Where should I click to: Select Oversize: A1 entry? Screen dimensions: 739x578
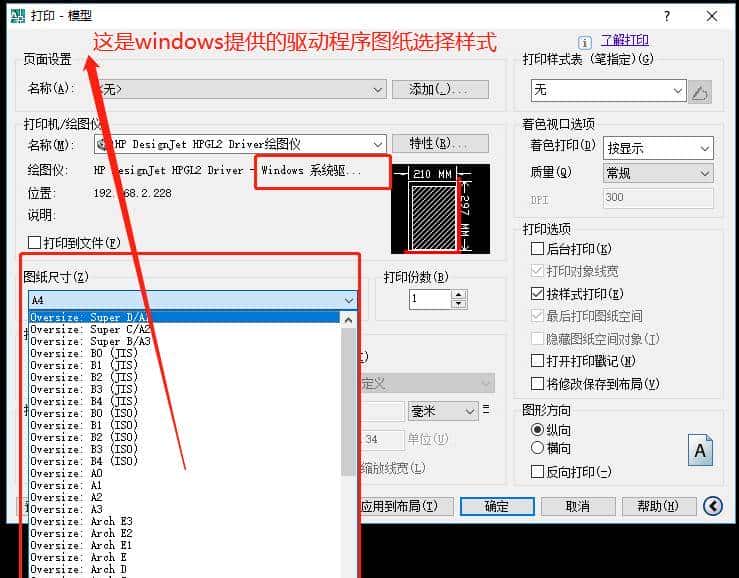coord(184,485)
